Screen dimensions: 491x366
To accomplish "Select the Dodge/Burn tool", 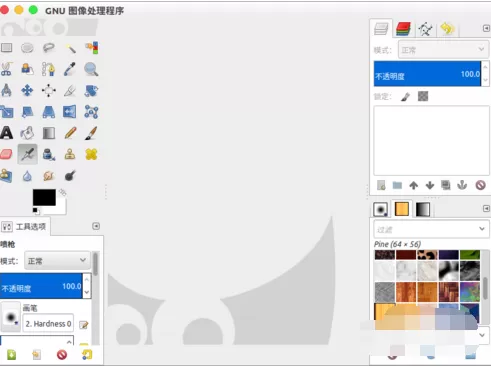I will coord(70,176).
